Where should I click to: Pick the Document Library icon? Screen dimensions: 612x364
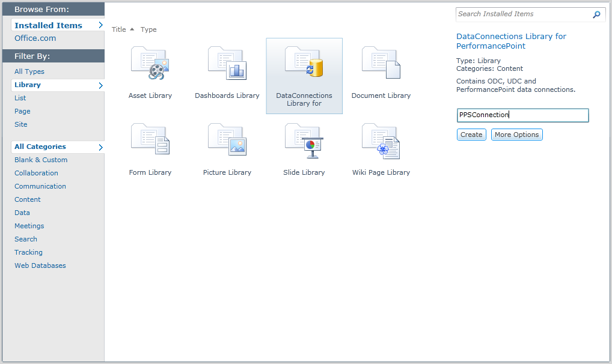(x=381, y=62)
